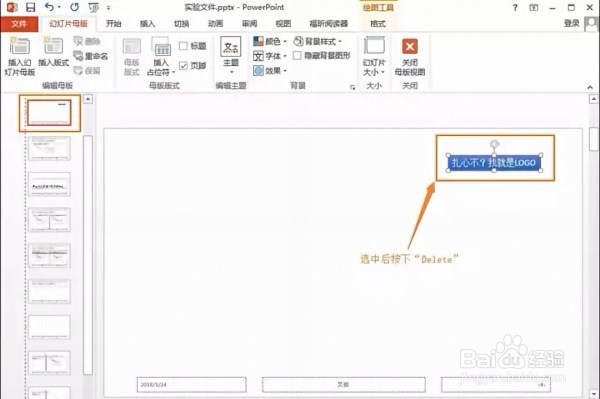Switch to the Animations (动画) tab

(215, 24)
